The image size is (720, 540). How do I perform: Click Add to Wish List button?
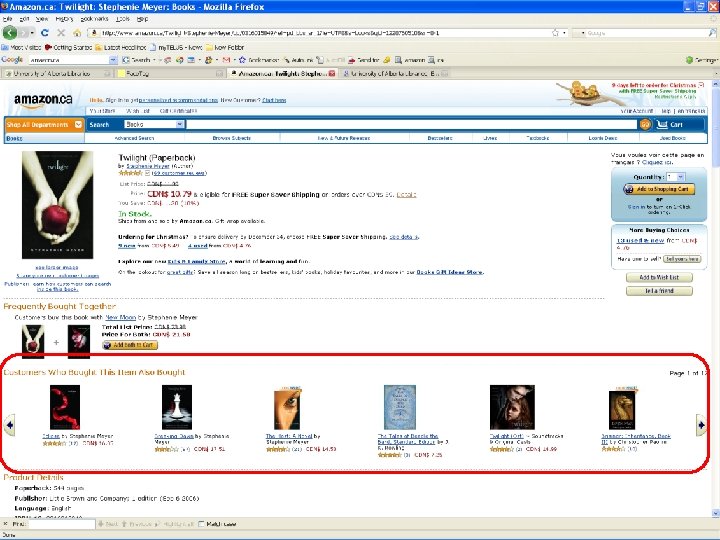[659, 277]
